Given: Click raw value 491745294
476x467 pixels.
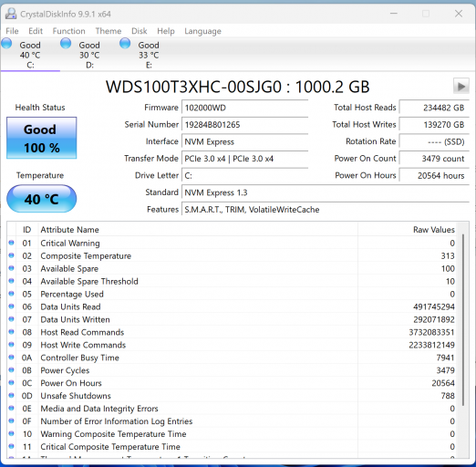Looking at the screenshot, I should [434, 306].
